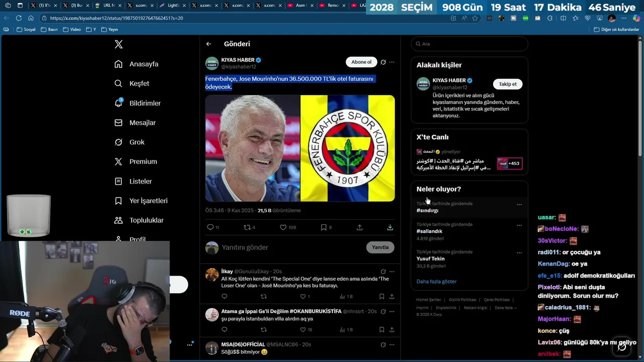Screen dimensions: 644x362
Task: Open Listeler in the sidebar
Action: [133, 181]
